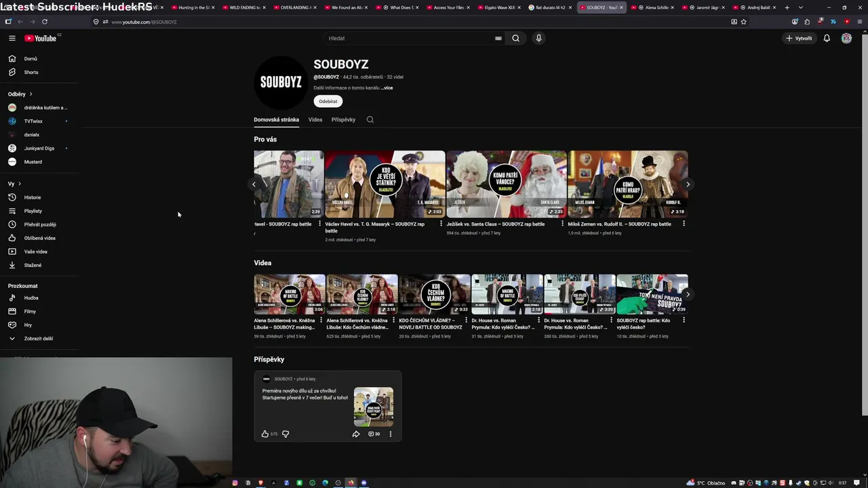The width and height of the screenshot is (868, 488).
Task: Select Domovská stránka channel tab
Action: 276,119
